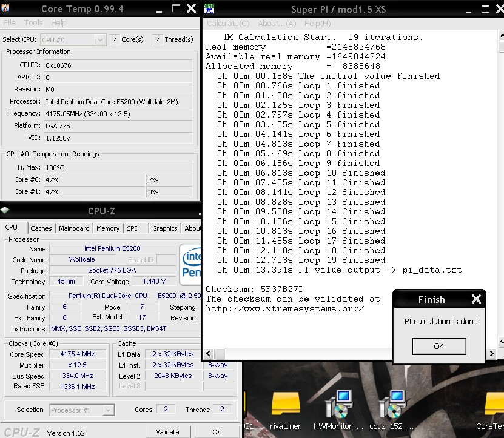
Task: Click Super PI vertical scrollbar up arrow
Action: [x=501, y=35]
